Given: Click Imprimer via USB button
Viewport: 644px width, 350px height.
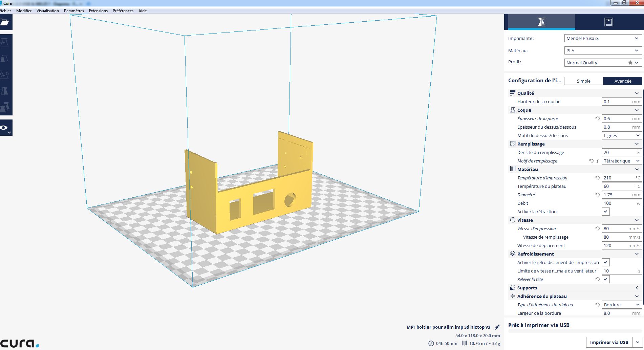Looking at the screenshot, I should click(609, 342).
